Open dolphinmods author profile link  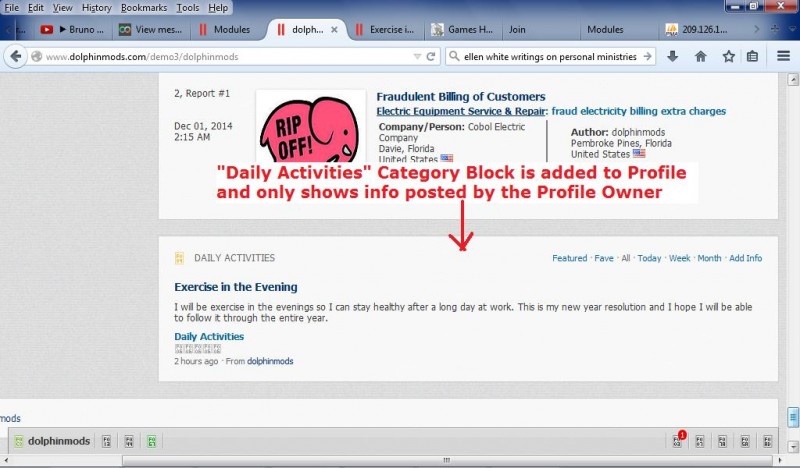(270, 361)
